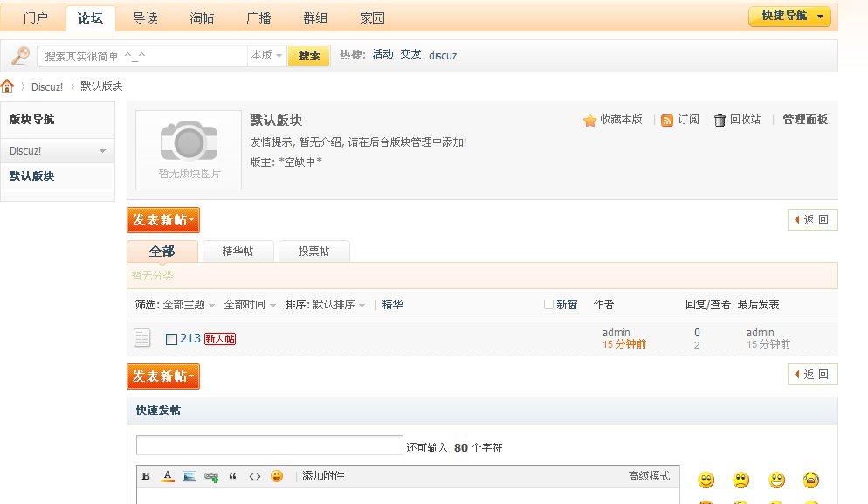Insert image using editor picture icon

[189, 476]
